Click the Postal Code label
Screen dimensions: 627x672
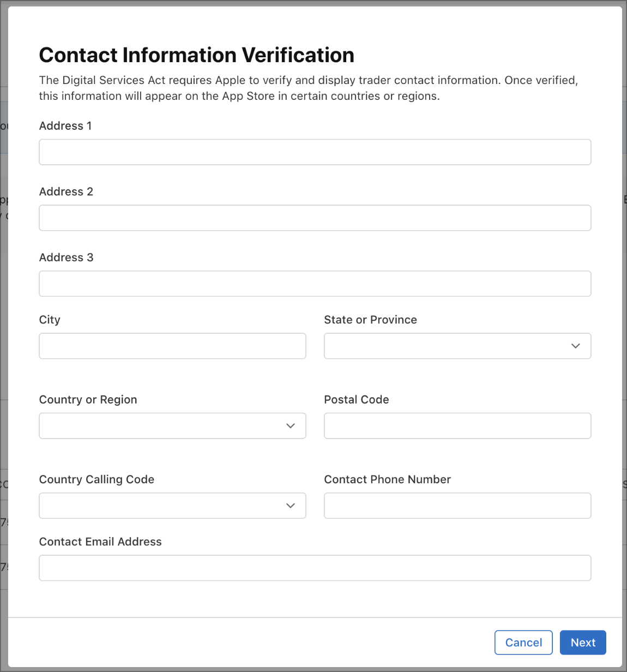(357, 400)
